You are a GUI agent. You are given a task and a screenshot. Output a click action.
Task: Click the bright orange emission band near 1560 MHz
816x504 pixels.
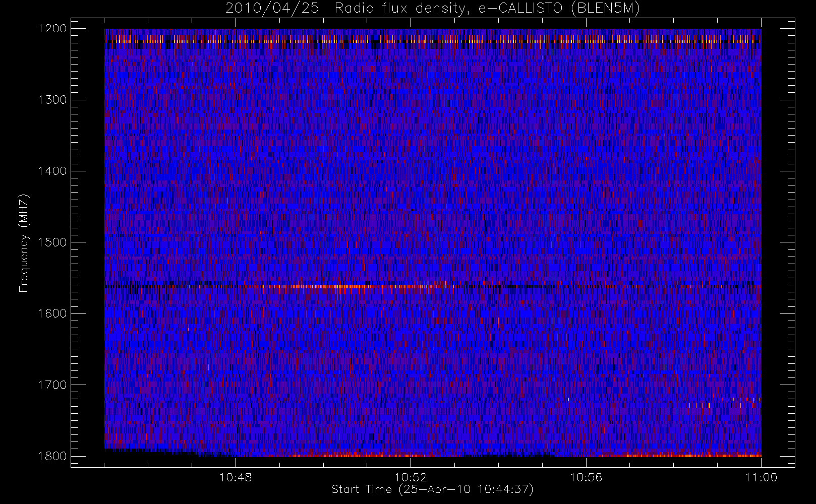[353, 286]
